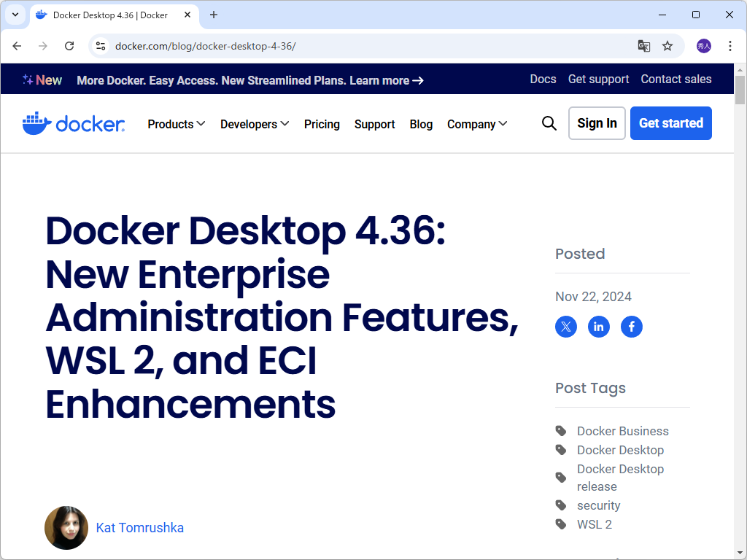Click Kat Tomrushka's profile photo

tap(66, 527)
